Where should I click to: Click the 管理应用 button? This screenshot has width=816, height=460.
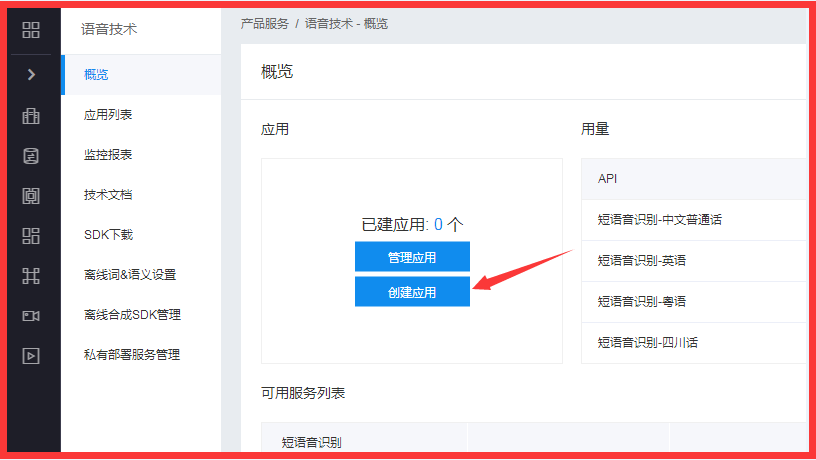click(412, 257)
